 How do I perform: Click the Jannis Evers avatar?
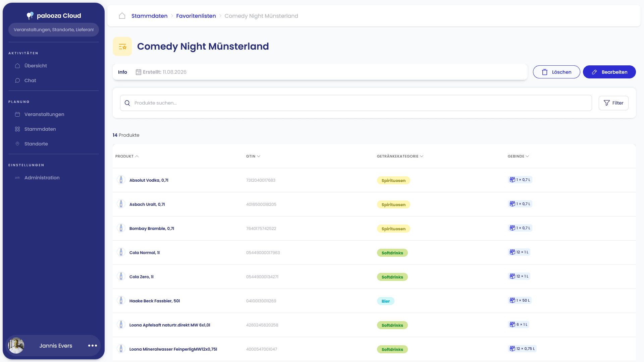pos(16,346)
